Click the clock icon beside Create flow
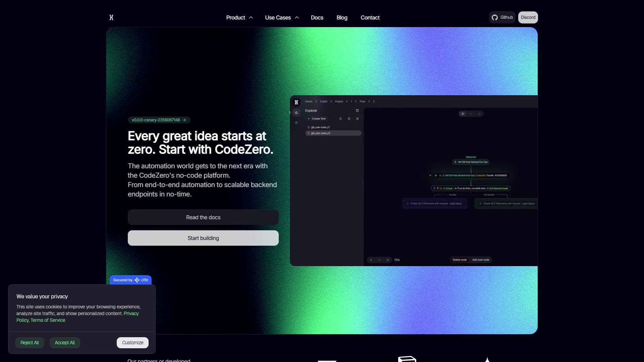 click(x=340, y=119)
